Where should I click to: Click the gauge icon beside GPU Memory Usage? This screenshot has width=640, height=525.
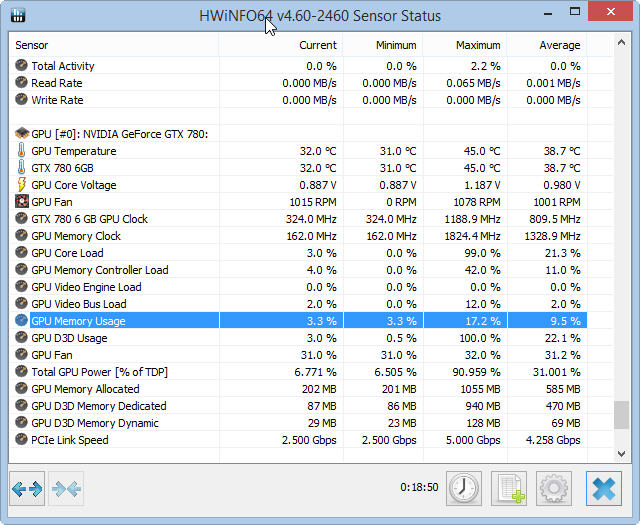pos(21,320)
